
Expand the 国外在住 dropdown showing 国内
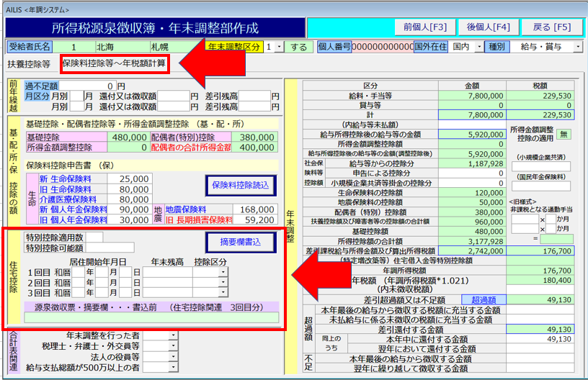pyautogui.click(x=476, y=47)
